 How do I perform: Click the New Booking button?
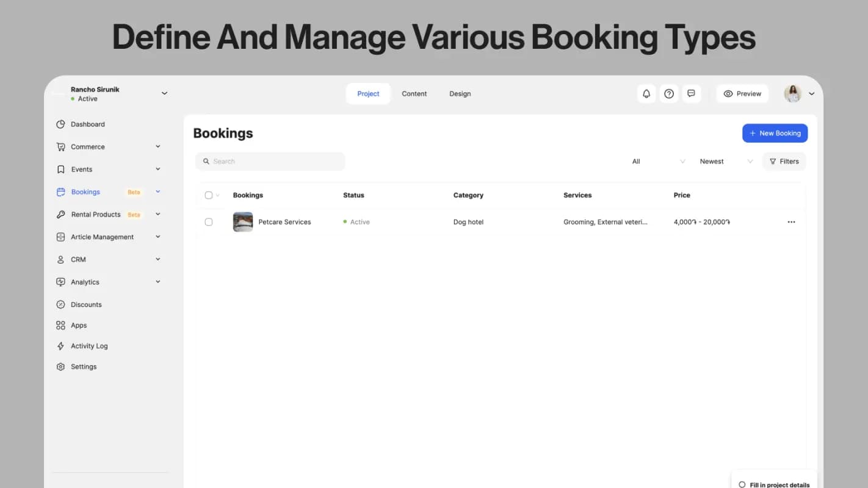click(775, 133)
